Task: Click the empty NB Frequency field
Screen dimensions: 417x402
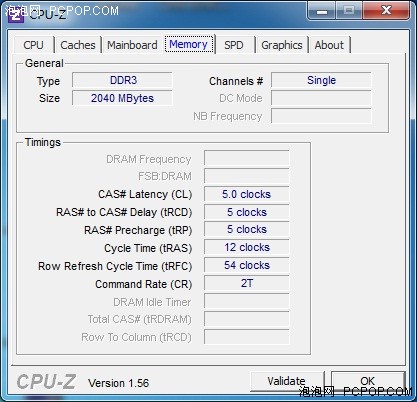Action: [321, 116]
